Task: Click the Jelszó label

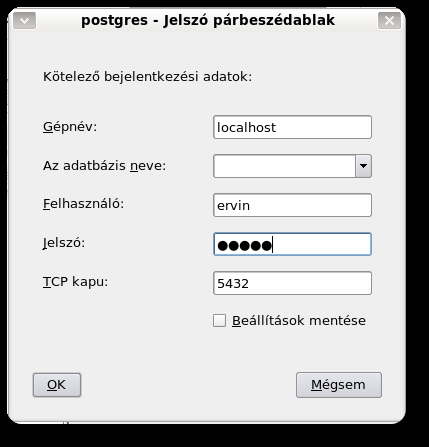Action: tap(64, 243)
